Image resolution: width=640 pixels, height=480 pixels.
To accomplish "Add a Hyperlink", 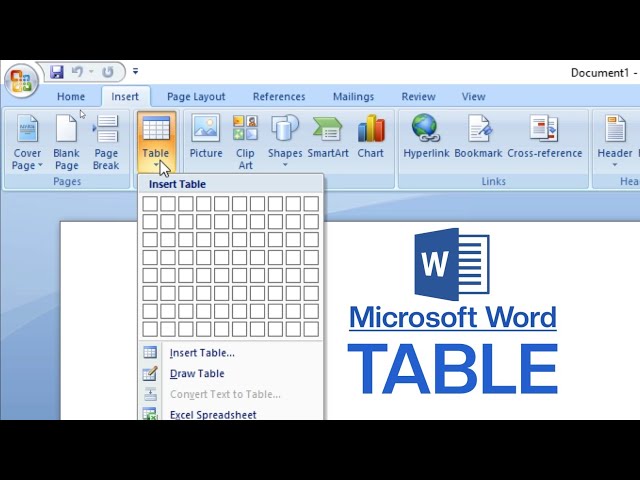I will [426, 137].
